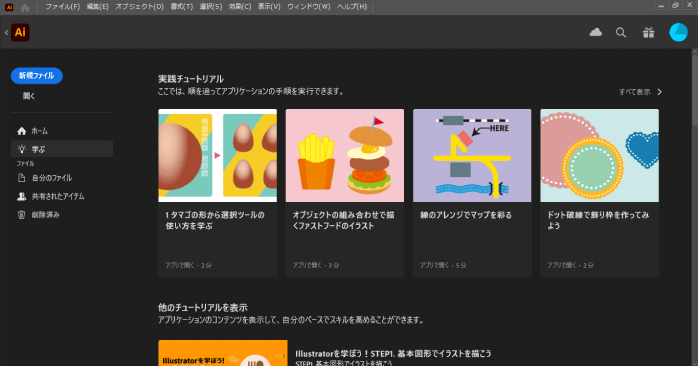
Task: Open the gift box what's new icon
Action: [x=649, y=33]
